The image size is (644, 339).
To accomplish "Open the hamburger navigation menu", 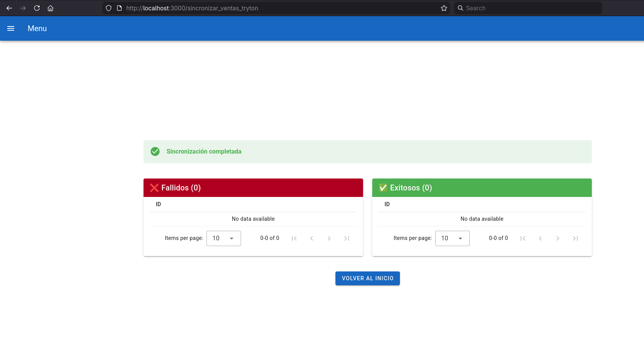I will tap(11, 28).
